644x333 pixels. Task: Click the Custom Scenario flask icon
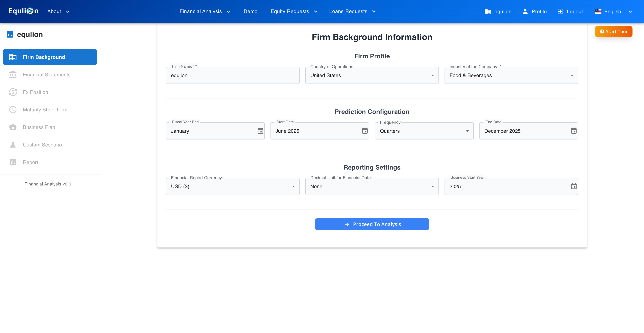pyautogui.click(x=13, y=145)
